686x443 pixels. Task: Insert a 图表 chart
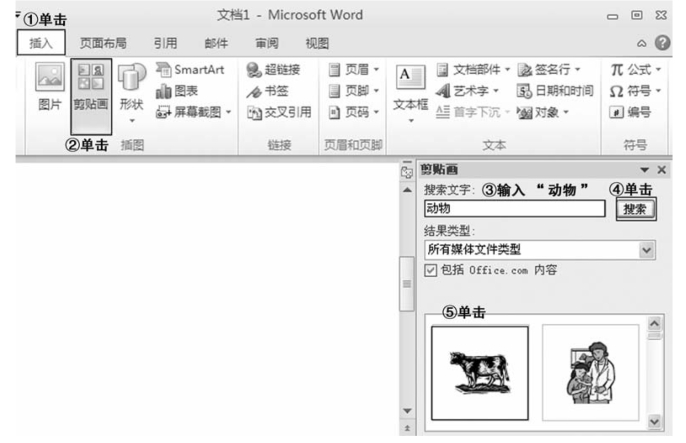coord(177,91)
